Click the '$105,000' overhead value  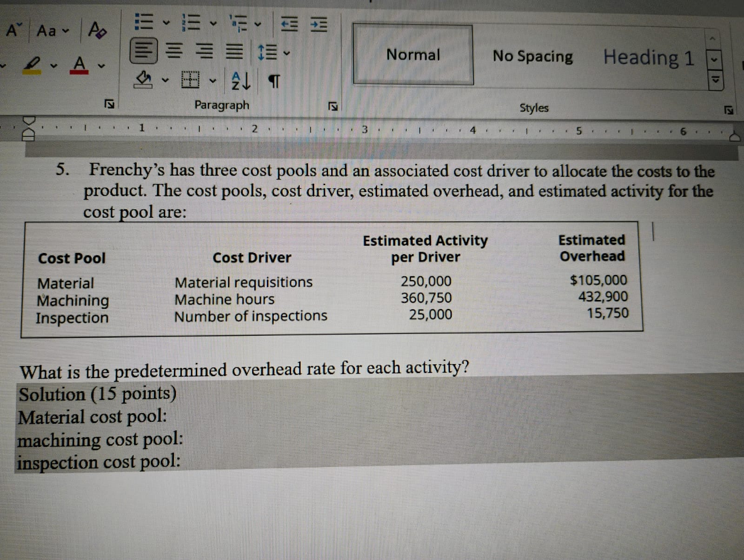point(598,280)
